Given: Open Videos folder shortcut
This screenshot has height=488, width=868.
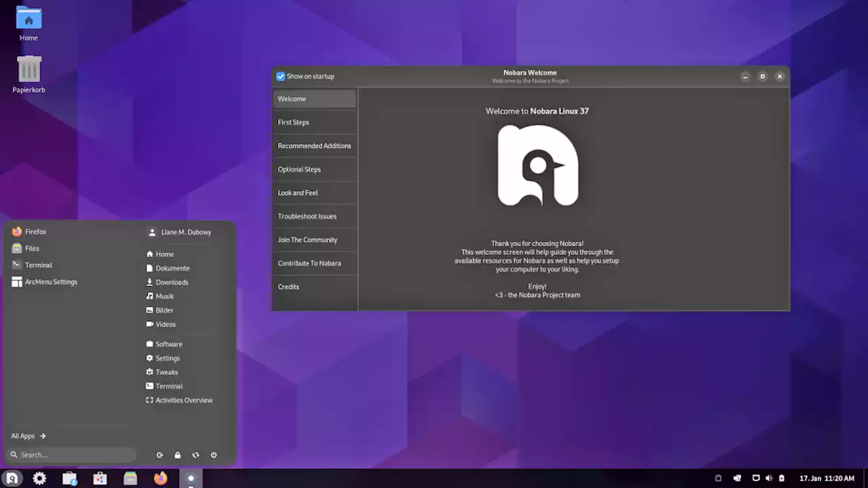Looking at the screenshot, I should pos(161,325).
